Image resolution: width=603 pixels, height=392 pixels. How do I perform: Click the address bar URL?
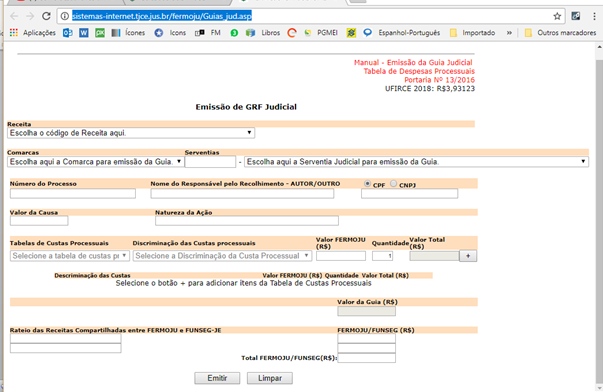click(162, 16)
